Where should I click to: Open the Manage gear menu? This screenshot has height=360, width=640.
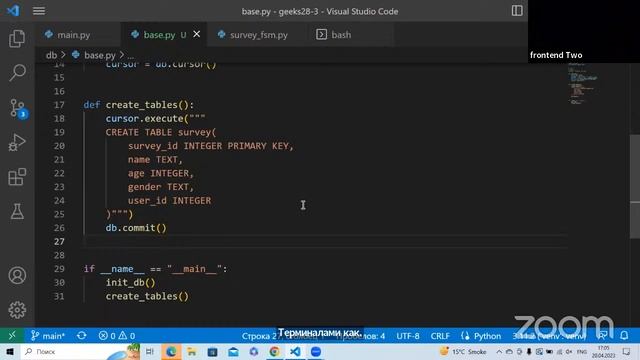tap(17, 310)
